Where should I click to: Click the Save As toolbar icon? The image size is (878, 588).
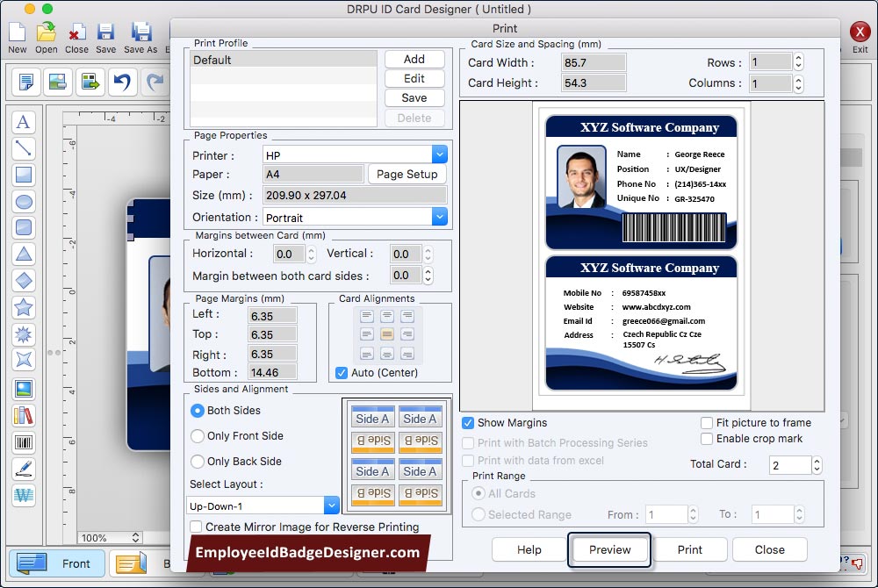tap(140, 32)
